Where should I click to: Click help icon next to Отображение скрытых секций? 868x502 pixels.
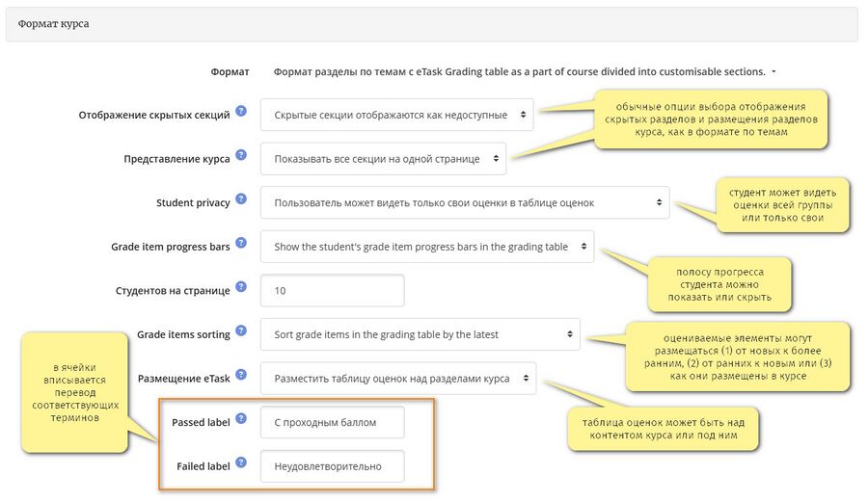[x=241, y=111]
